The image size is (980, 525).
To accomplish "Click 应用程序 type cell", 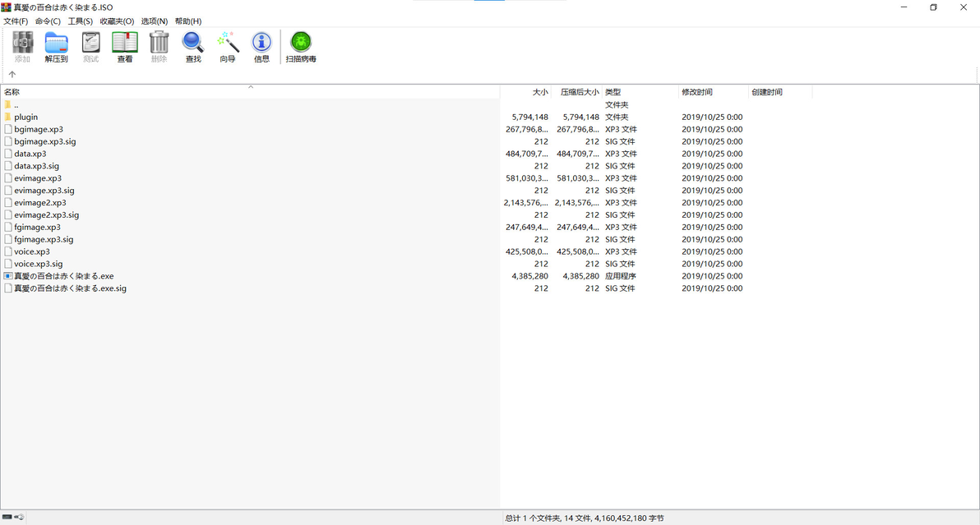I will click(621, 276).
